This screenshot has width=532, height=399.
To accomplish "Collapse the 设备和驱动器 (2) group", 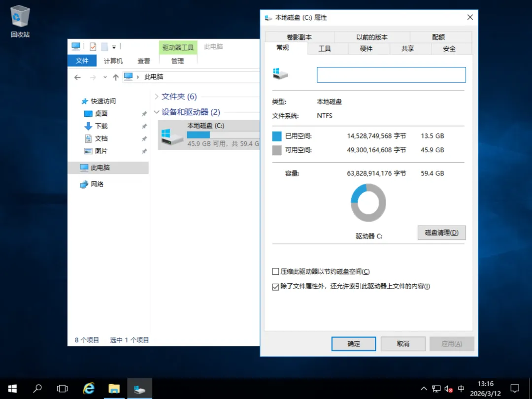I will 157,112.
